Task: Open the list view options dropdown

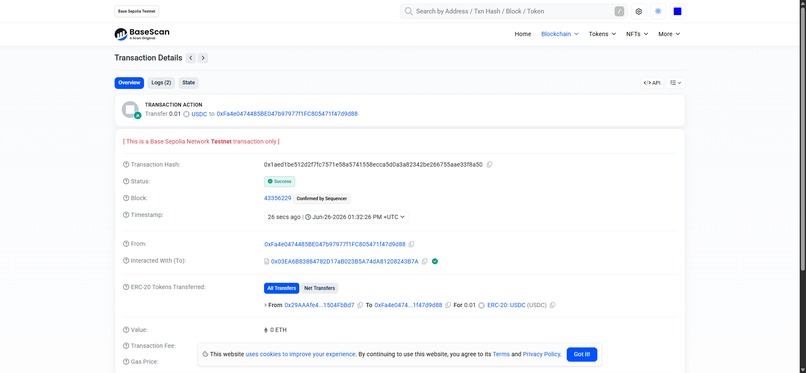Action: [676, 83]
